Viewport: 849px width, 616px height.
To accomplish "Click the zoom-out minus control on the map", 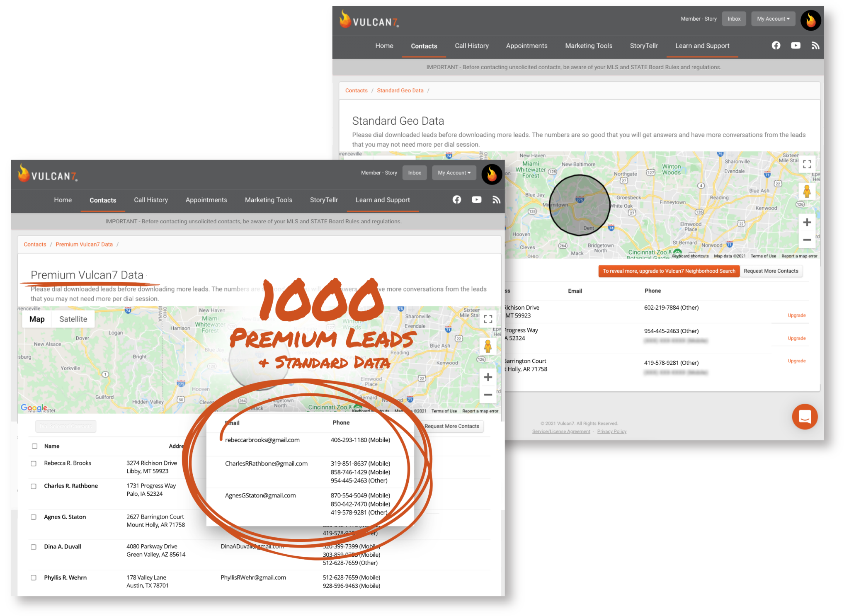I will [x=488, y=395].
